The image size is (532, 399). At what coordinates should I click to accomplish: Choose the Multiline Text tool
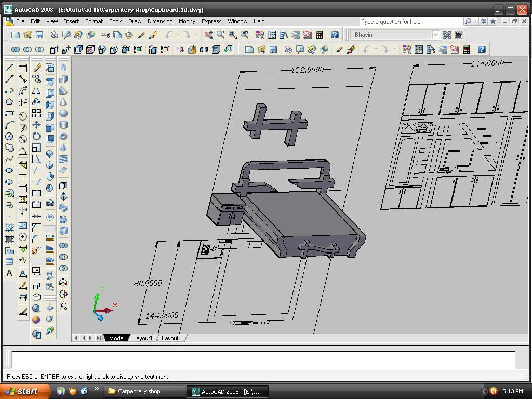(9, 273)
